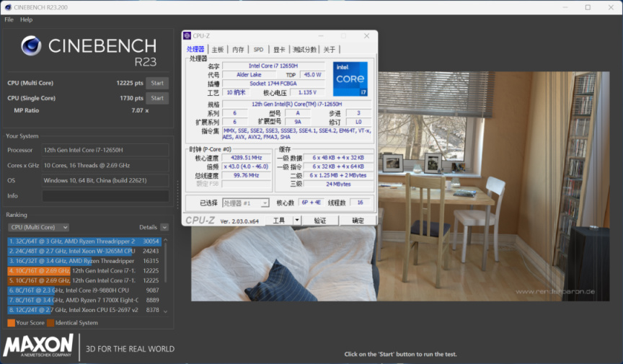Select ranking row 5 identical system 12225
Image resolution: width=623 pixels, height=364 pixels.
pos(84,280)
